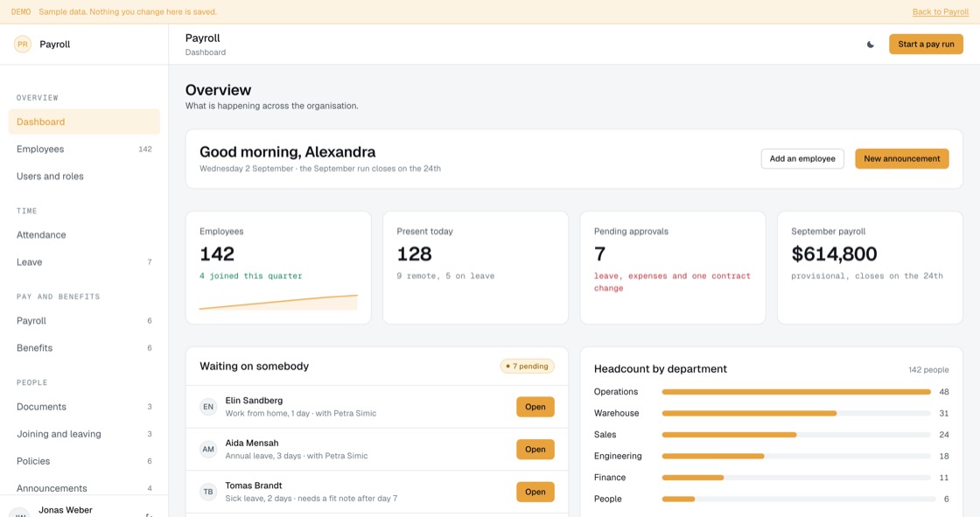The width and height of the screenshot is (980, 517).
Task: Create a New announcement
Action: tap(902, 159)
